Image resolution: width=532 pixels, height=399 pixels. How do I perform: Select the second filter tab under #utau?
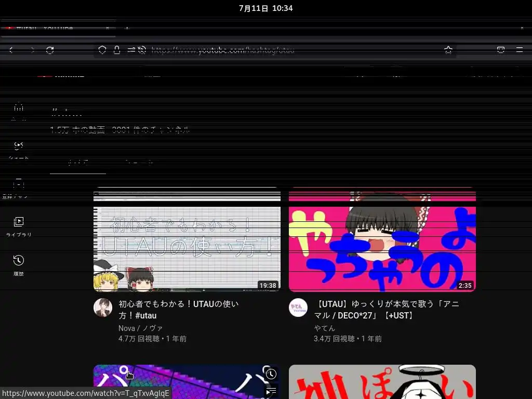(139, 163)
